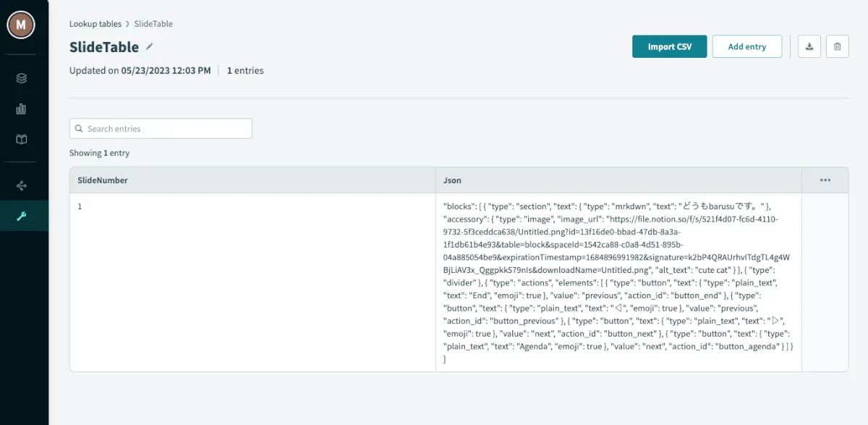Click the Json blocks cell content
Image resolution: width=868 pixels, height=425 pixels.
pos(618,282)
